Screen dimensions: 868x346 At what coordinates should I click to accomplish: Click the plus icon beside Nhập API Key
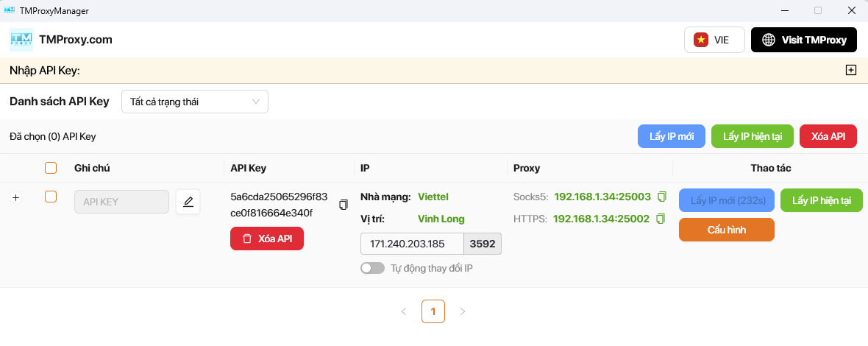coord(851,71)
